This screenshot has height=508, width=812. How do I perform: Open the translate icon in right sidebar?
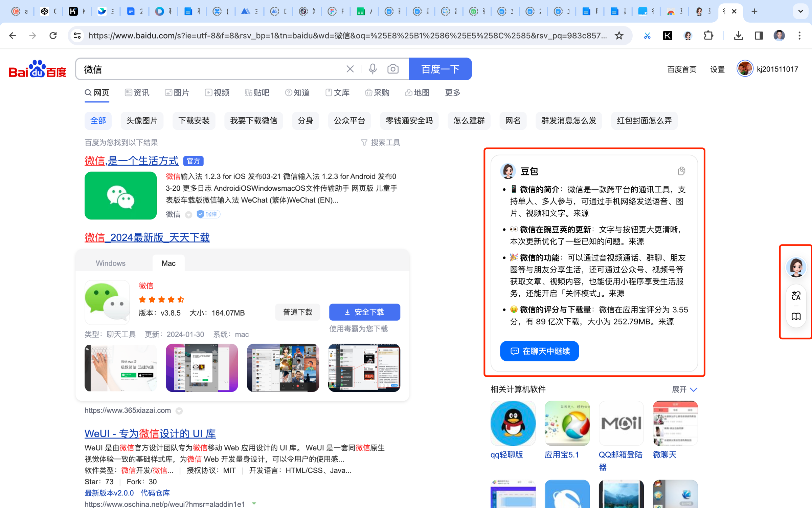click(x=796, y=296)
